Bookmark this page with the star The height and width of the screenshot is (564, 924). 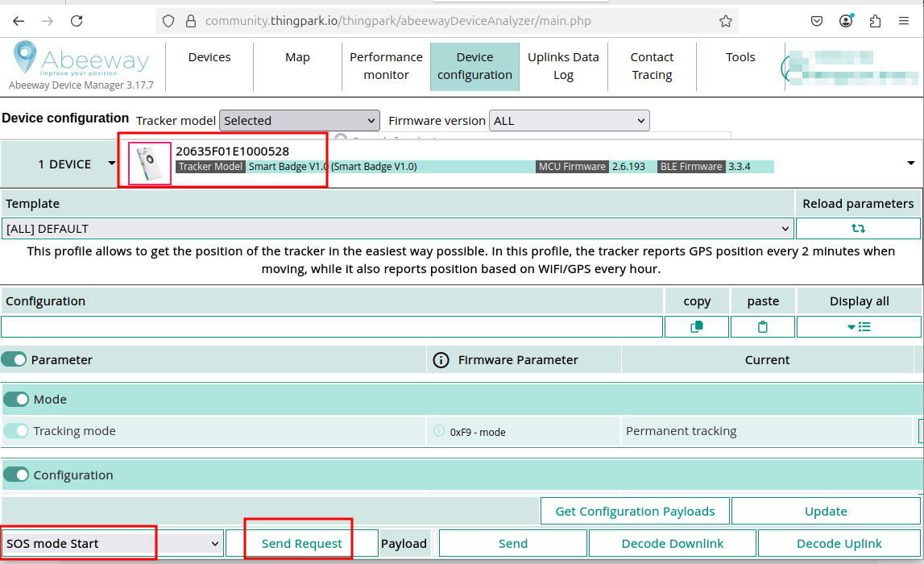(x=725, y=21)
